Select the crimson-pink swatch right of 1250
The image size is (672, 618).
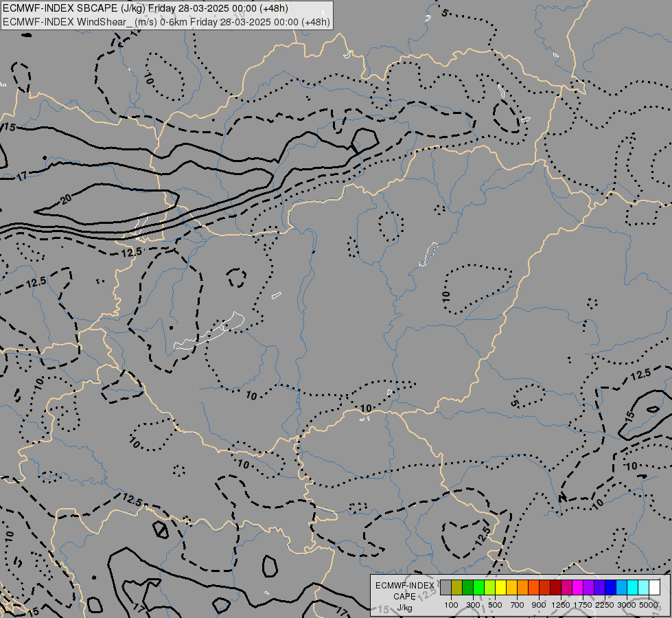[566, 587]
